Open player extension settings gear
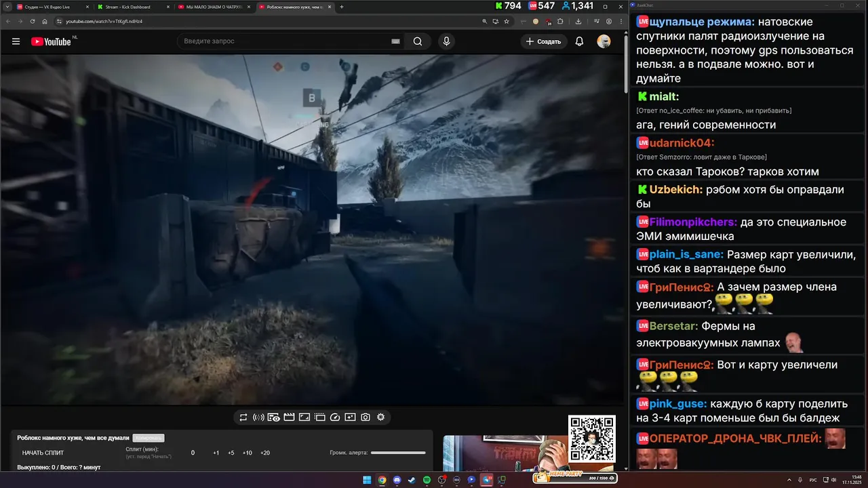The image size is (868, 488). [380, 418]
